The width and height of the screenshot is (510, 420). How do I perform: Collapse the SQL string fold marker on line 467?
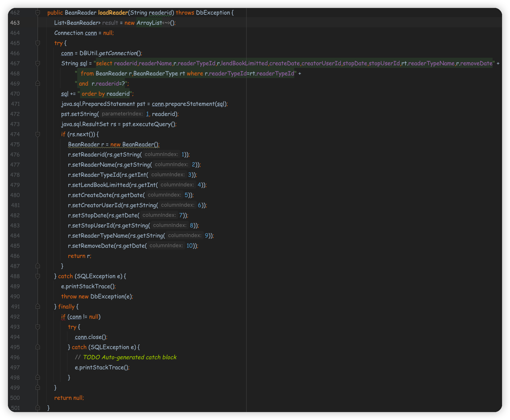[x=38, y=63]
